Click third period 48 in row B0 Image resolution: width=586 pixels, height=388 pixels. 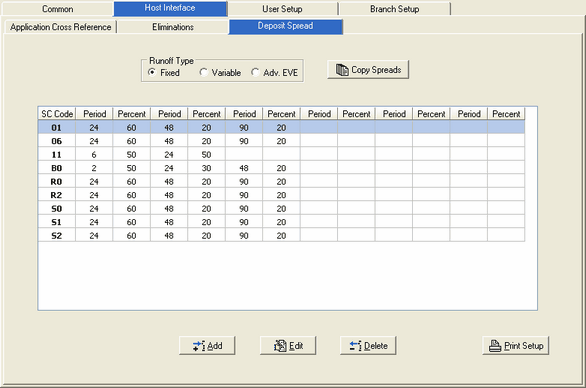point(244,168)
